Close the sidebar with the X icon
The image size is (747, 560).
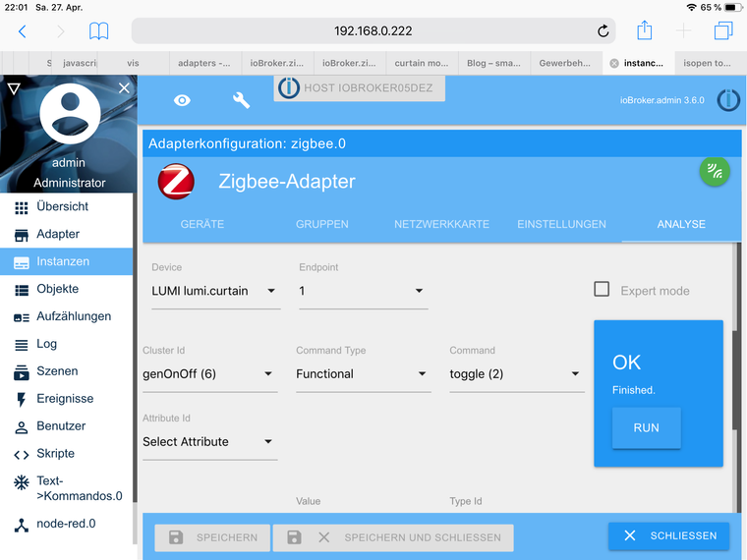click(124, 88)
